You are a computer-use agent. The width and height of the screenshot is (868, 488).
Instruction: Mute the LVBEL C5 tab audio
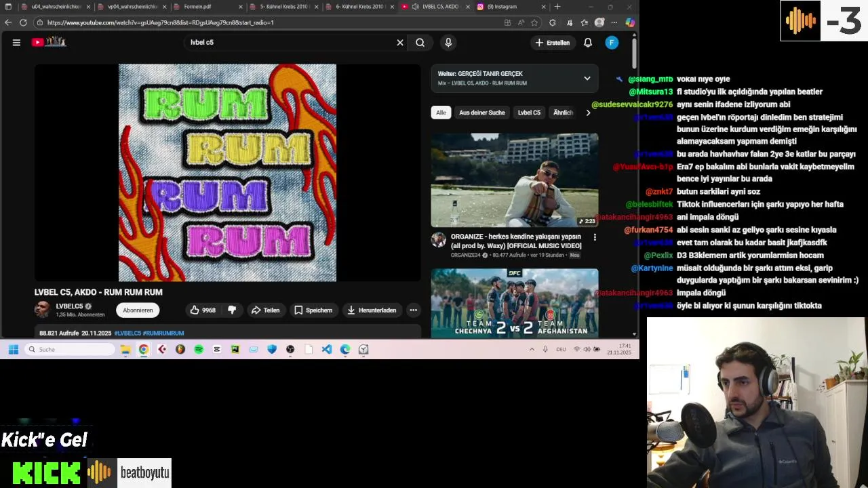pos(415,7)
